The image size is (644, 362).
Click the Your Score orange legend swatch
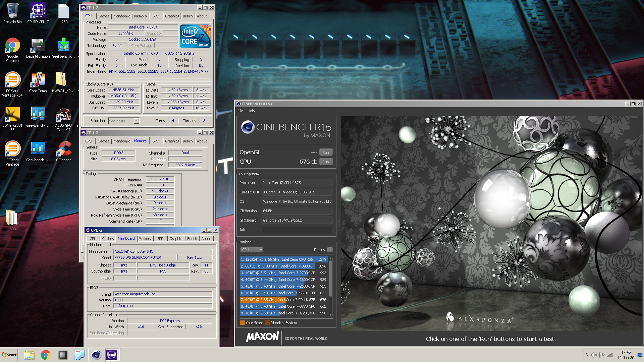[x=242, y=323]
